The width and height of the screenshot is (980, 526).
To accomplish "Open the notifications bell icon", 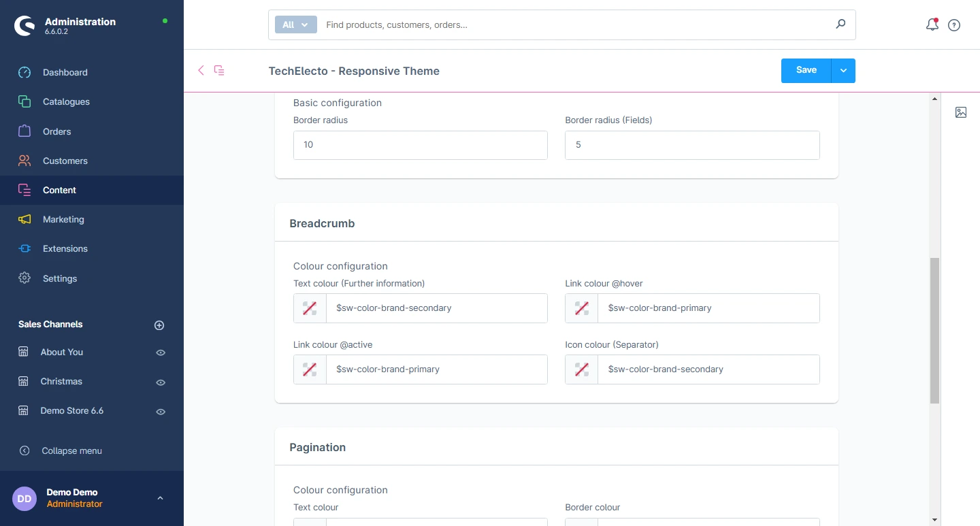I will 932,25.
